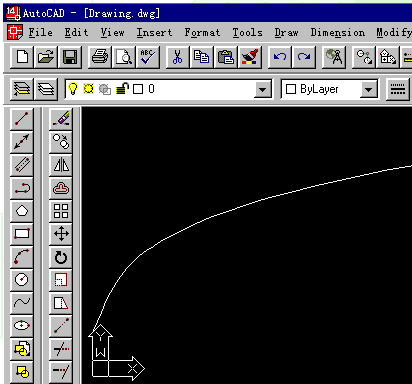This screenshot has height=384, width=412.
Task: Click the New drawing icon
Action: pos(22,57)
